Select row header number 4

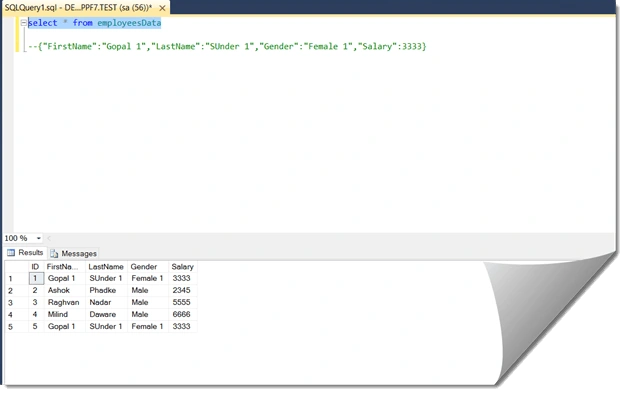tap(16, 315)
